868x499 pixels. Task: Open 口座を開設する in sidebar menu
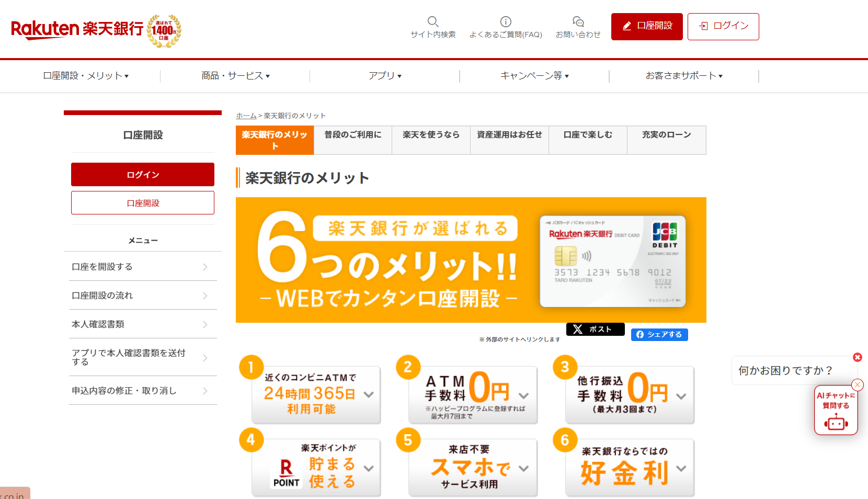143,267
